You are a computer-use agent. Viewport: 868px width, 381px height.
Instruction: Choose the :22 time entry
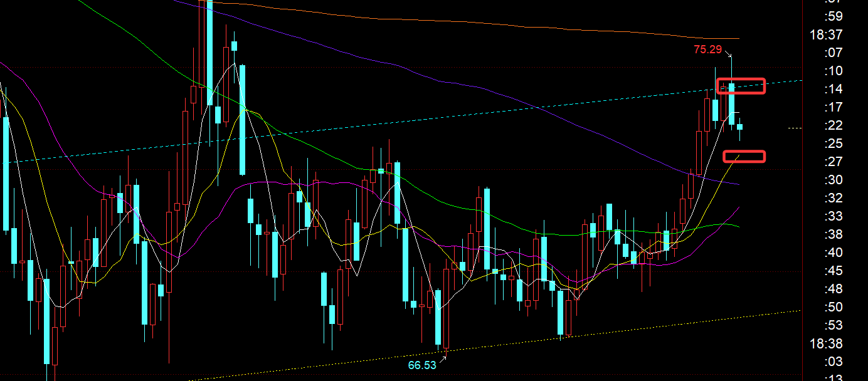[834, 125]
